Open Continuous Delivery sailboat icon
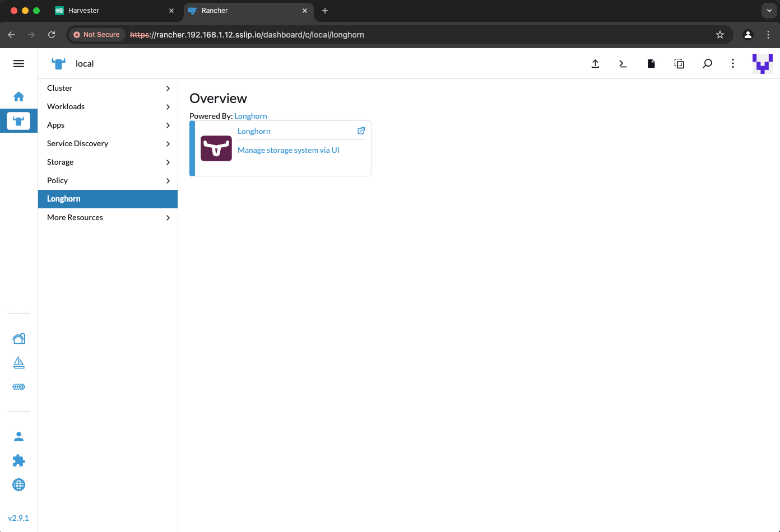780x532 pixels. tap(18, 363)
